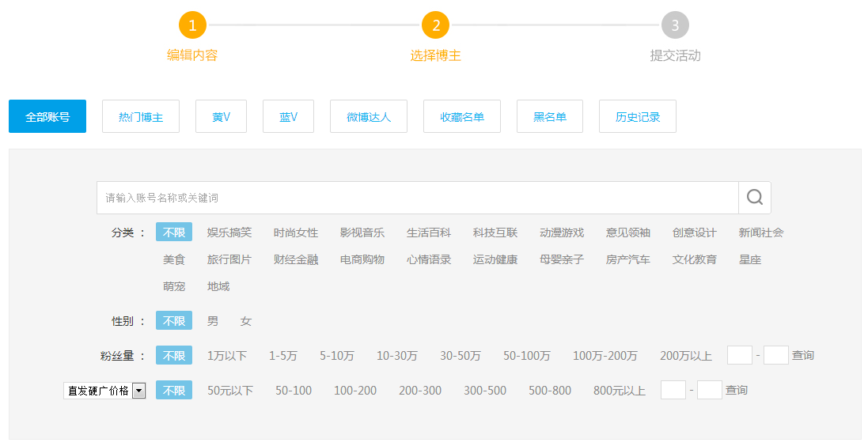Choose 不限 in the 分类 row
Image resolution: width=868 pixels, height=446 pixels.
tap(174, 232)
